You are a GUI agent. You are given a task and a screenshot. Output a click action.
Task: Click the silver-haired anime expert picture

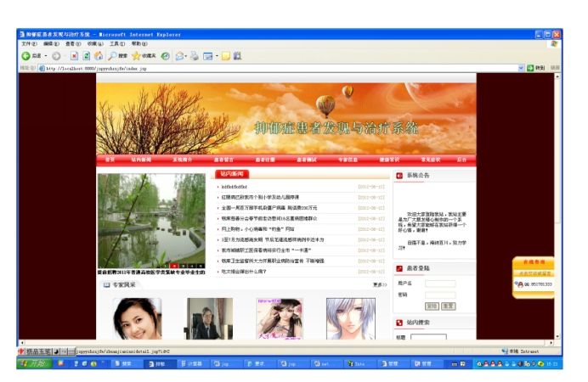point(351,318)
